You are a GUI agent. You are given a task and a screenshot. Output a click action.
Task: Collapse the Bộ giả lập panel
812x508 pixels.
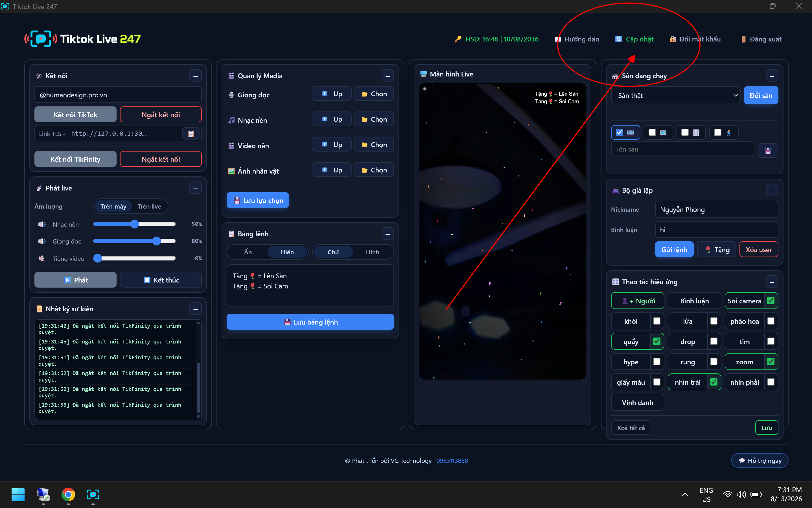(772, 190)
